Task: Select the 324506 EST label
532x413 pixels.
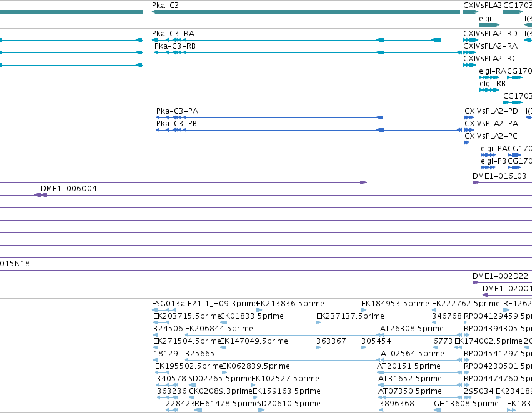Action: click(x=168, y=329)
